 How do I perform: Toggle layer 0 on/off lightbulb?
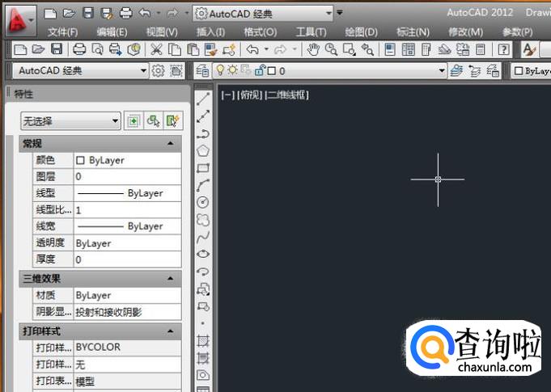tap(220, 70)
